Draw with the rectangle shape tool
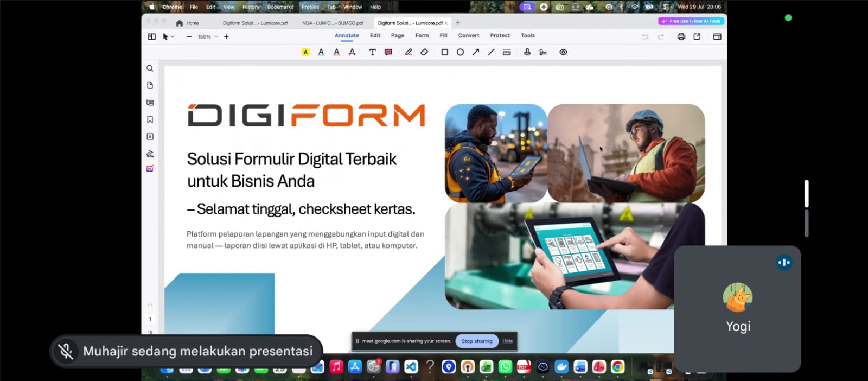Screen dimensions: 868x381 (x=444, y=52)
